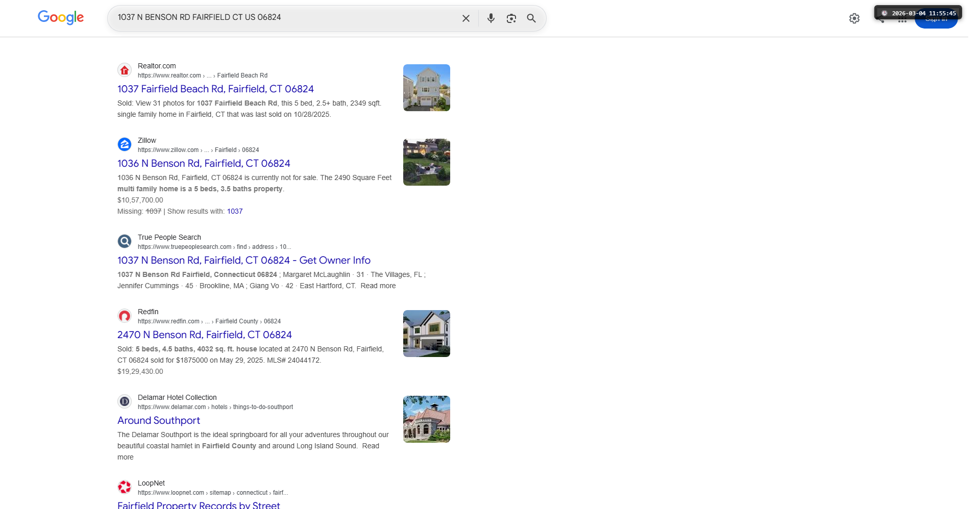Click the truepeoplesearch.com breadcrumb URL
The height and width of the screenshot is (509, 980).
pyautogui.click(x=214, y=247)
